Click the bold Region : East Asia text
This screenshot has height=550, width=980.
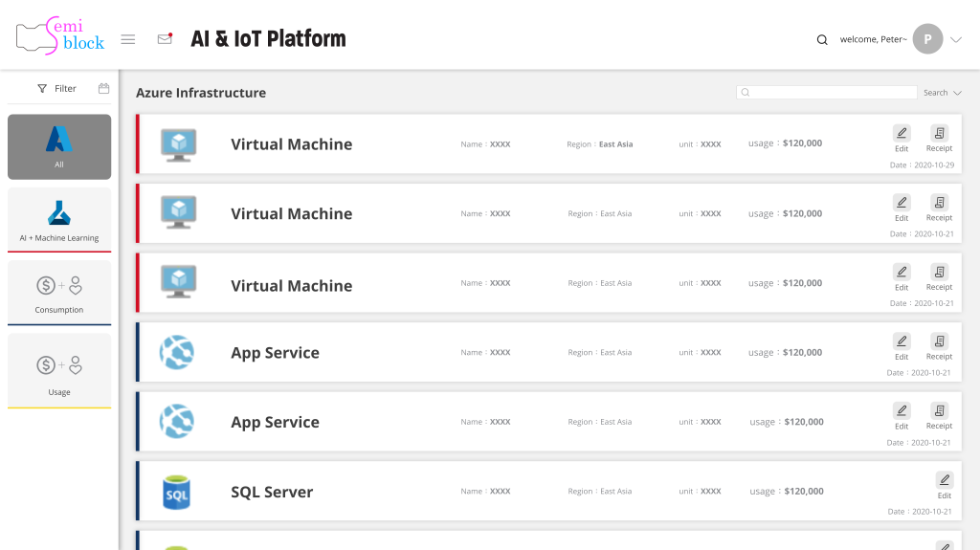tap(600, 144)
